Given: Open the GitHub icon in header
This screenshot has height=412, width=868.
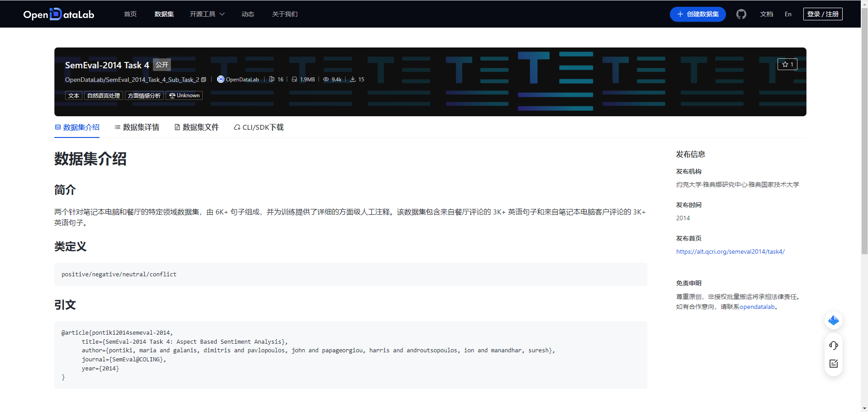Looking at the screenshot, I should (741, 14).
